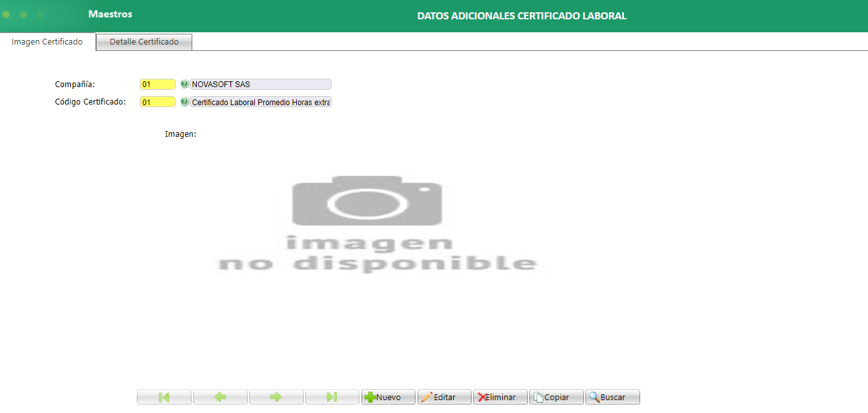Delete the certificate with Eliminar
This screenshot has width=868, height=413.
click(x=500, y=396)
